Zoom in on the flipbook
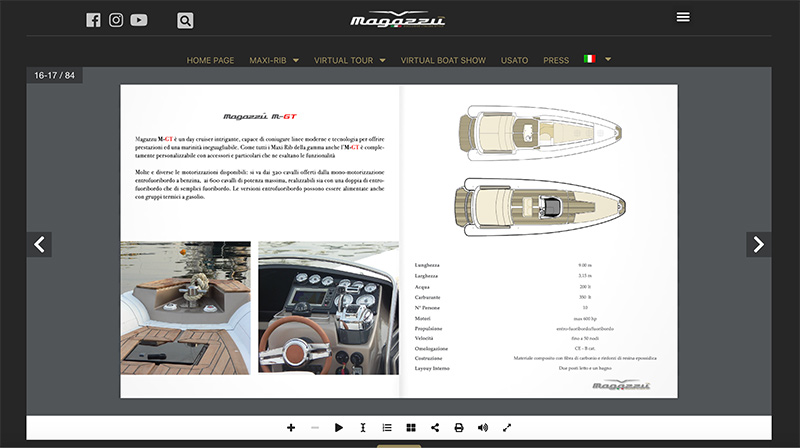800x448 pixels. pyautogui.click(x=291, y=428)
